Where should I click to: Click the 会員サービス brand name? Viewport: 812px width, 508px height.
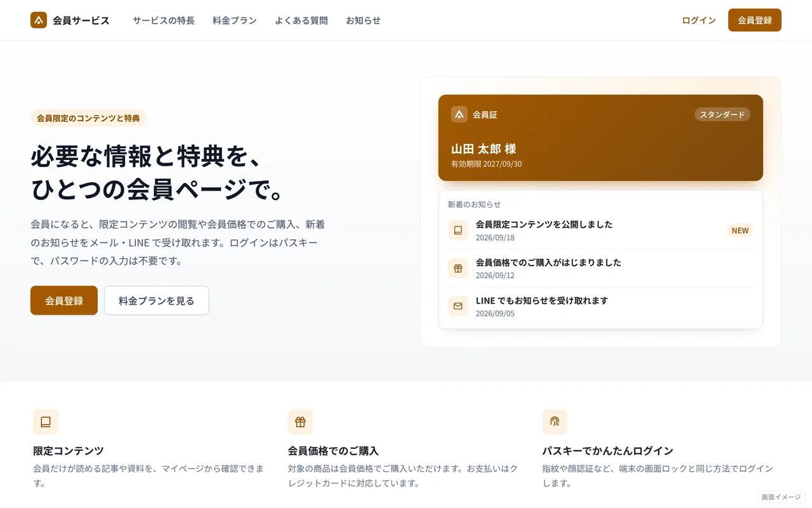coord(81,20)
